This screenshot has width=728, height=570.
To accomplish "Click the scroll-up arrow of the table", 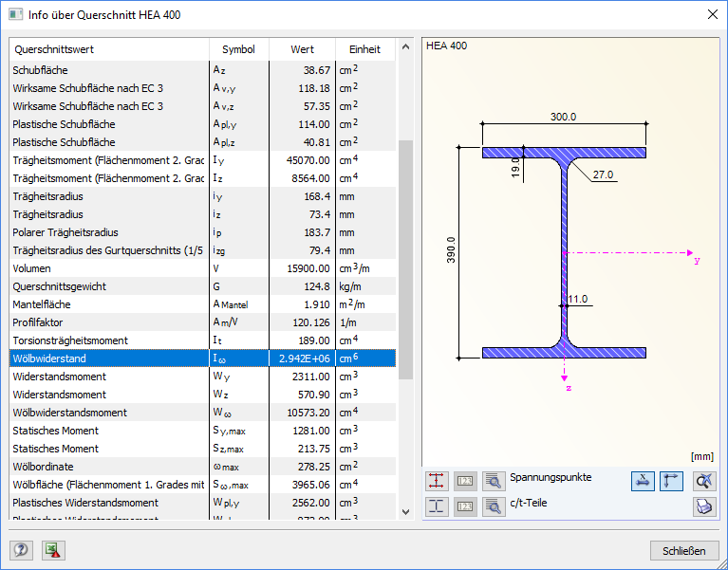I will tap(405, 46).
